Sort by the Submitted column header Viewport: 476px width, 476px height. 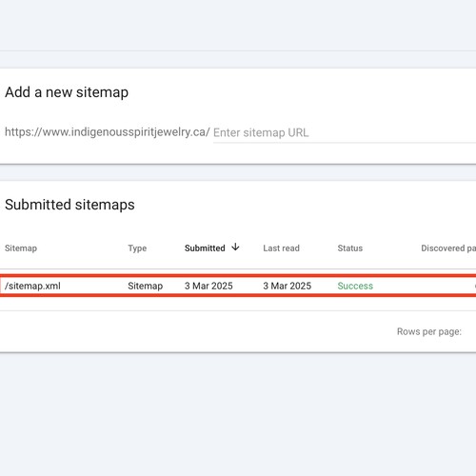click(205, 248)
